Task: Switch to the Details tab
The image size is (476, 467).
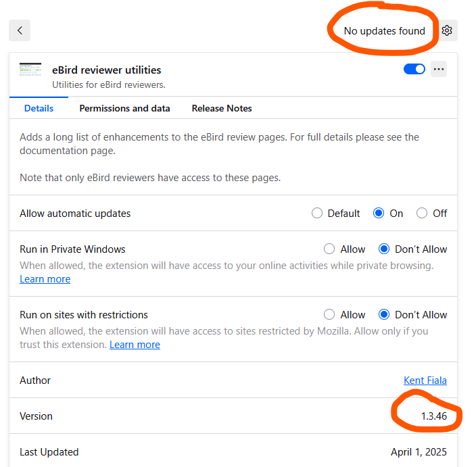Action: point(39,108)
